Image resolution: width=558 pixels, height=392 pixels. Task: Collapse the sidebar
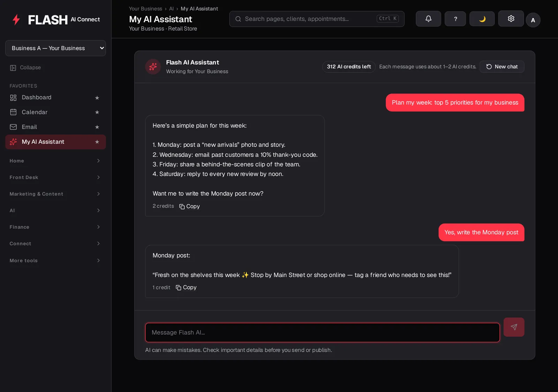pyautogui.click(x=25, y=68)
